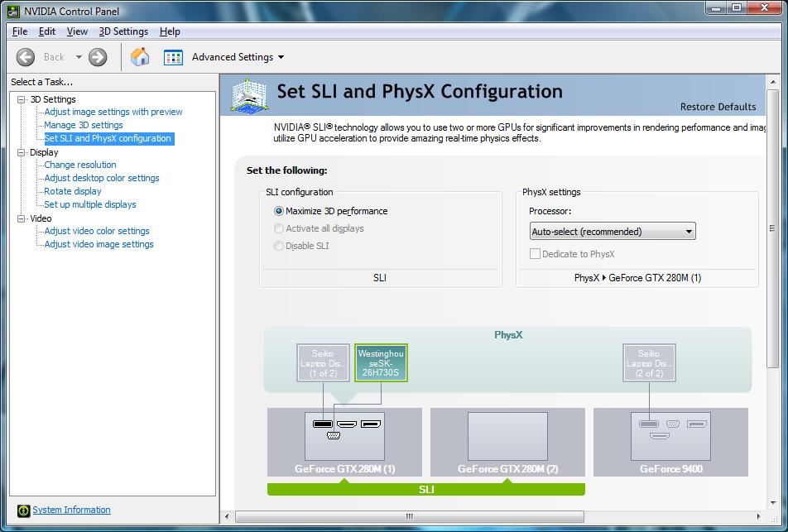
Task: Open Adjust video image settings task
Action: point(99,244)
